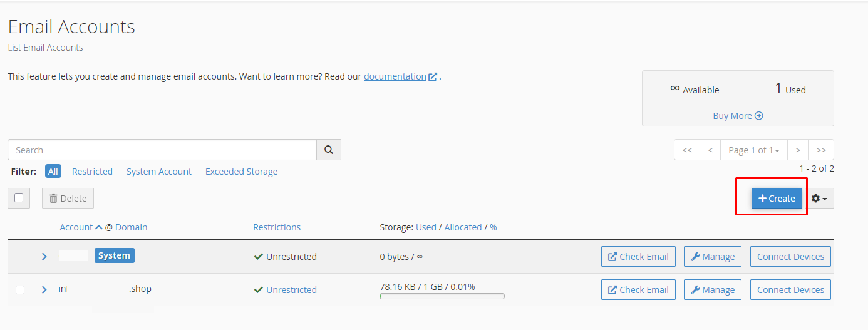Screen dimensions: 868x330
Task: Open the Page 1 of 1 dropdown
Action: pyautogui.click(x=754, y=150)
